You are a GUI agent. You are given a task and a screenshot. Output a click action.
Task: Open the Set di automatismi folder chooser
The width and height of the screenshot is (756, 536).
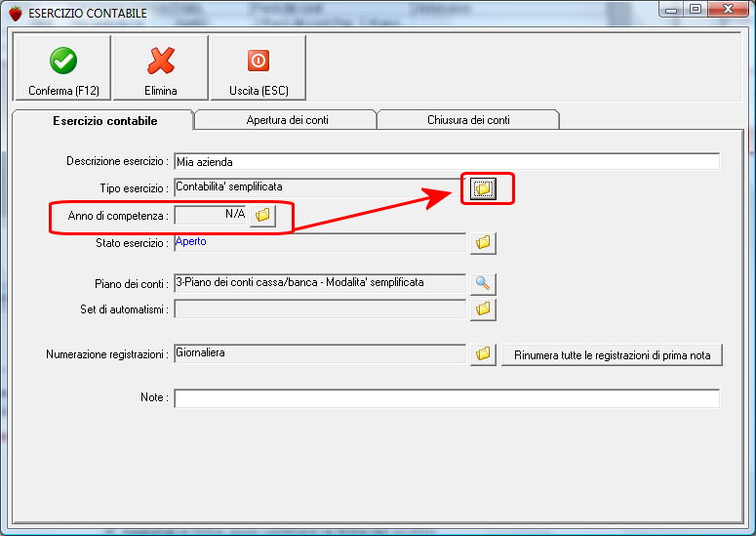coord(483,309)
